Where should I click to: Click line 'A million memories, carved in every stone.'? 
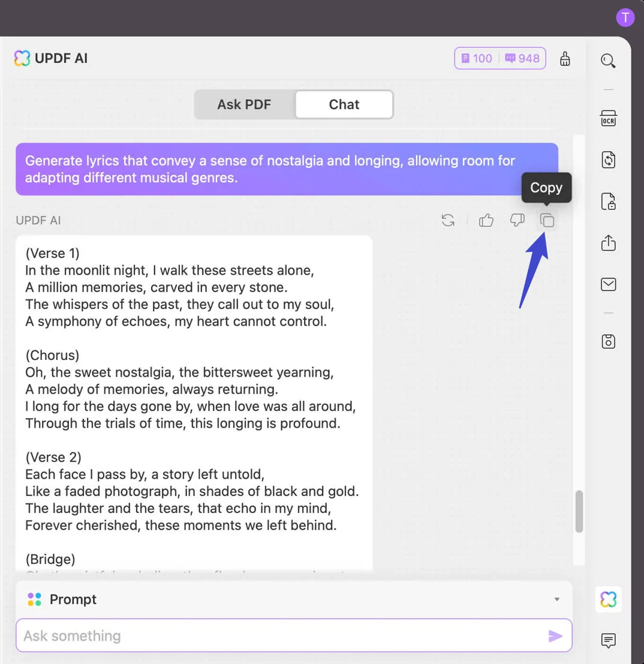(157, 287)
